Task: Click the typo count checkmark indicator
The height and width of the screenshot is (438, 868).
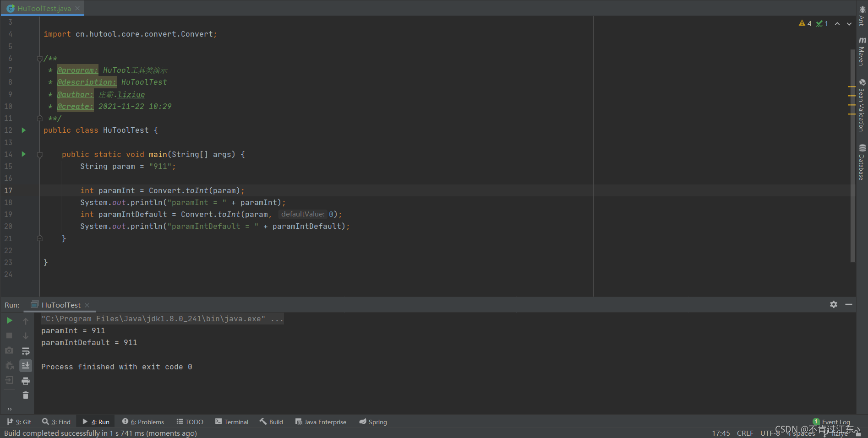Action: click(822, 23)
